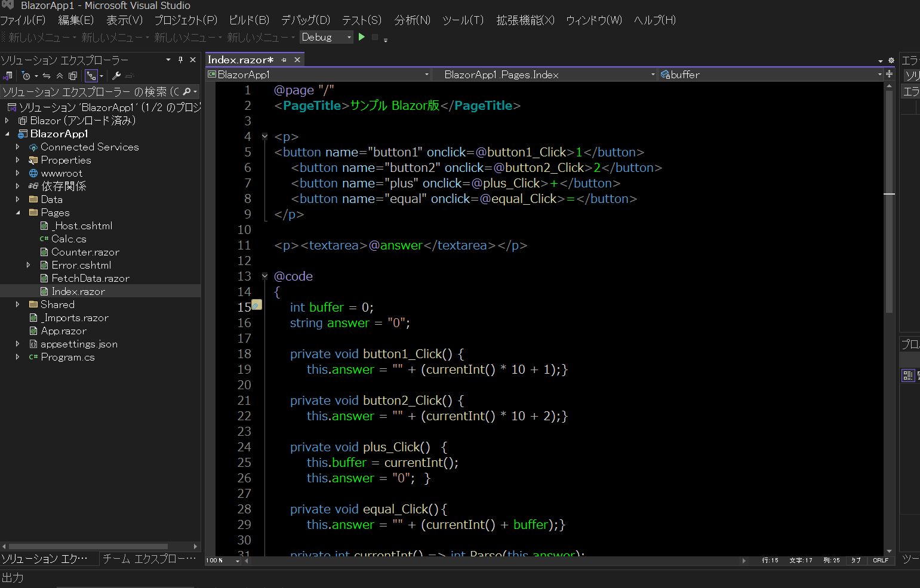
Task: Pin the Index.razor tab
Action: click(284, 60)
